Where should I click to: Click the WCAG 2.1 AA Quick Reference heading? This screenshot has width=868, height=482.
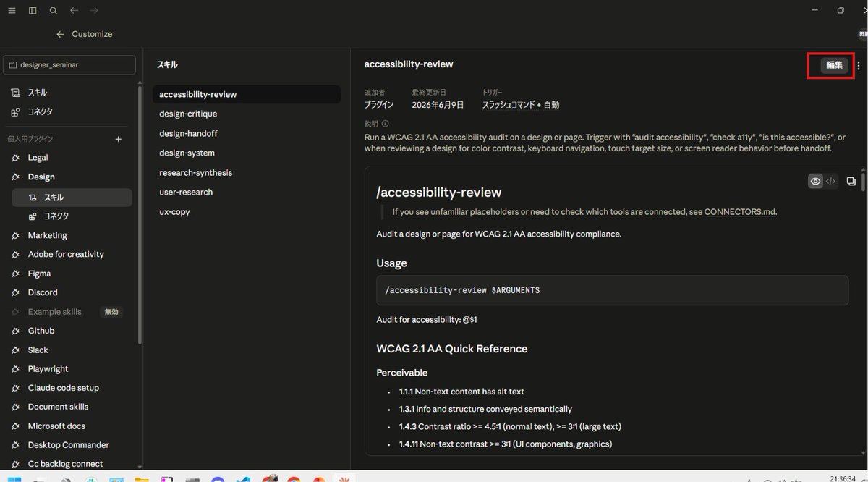452,349
